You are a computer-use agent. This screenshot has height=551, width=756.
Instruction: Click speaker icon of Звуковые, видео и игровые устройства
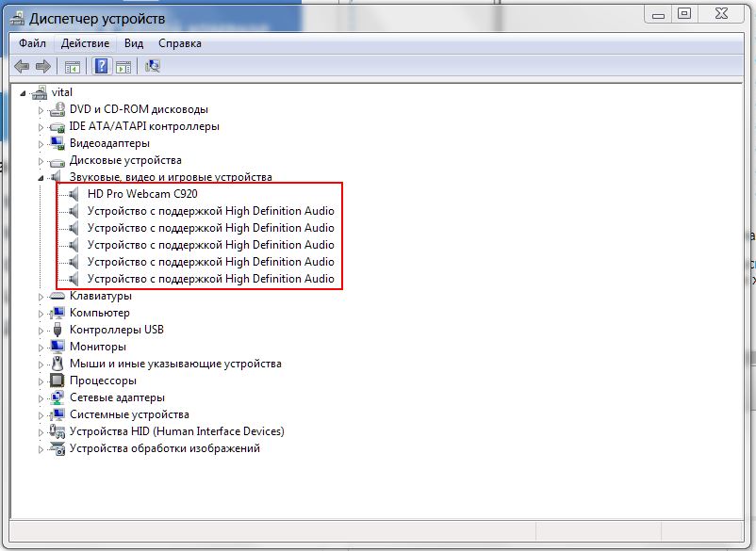click(x=57, y=177)
